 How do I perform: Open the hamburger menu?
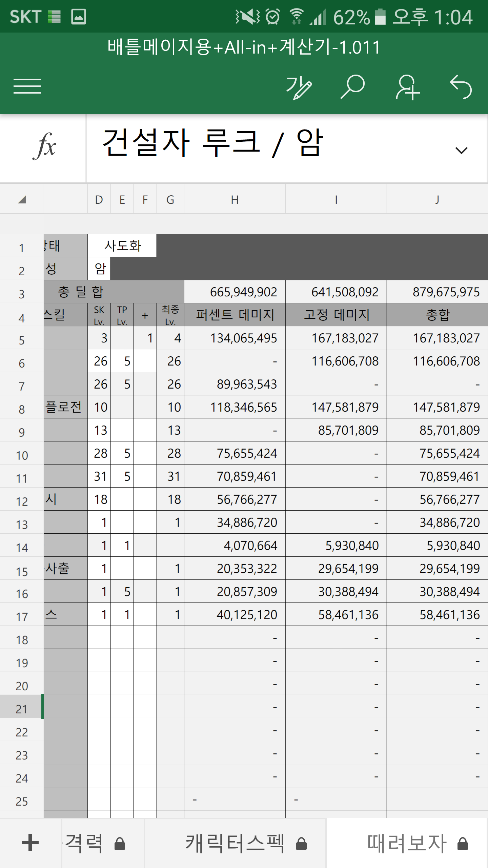[x=27, y=86]
